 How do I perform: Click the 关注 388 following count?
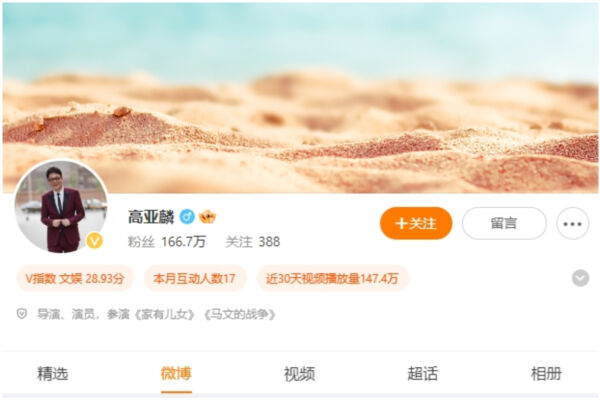tap(253, 242)
